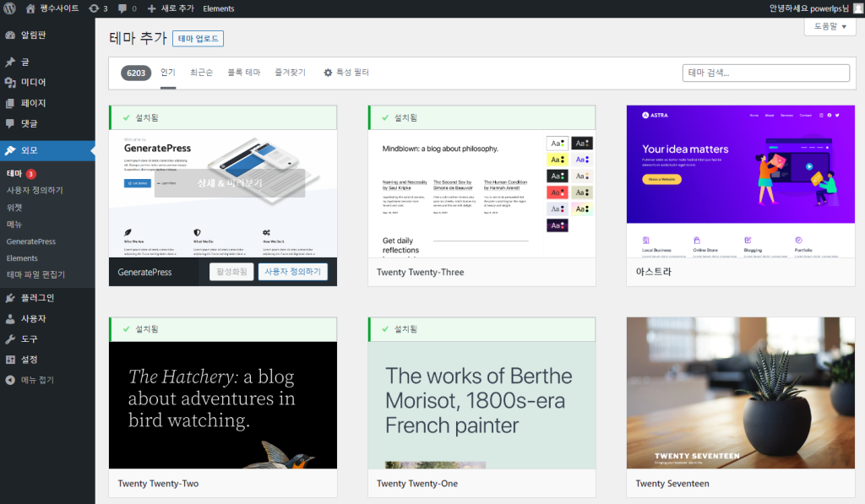The image size is (865, 504).
Task: Select the 인기 popular tab
Action: tap(168, 73)
